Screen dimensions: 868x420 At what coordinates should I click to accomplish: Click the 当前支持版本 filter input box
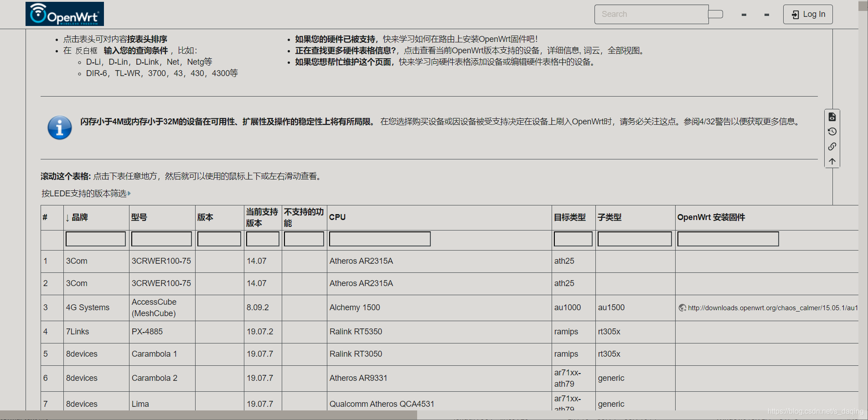[x=263, y=239]
